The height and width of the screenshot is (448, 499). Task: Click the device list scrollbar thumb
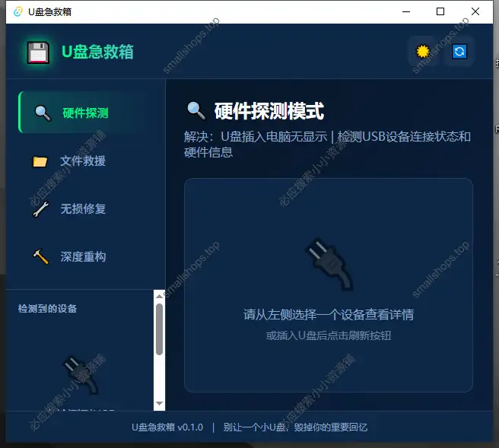(x=160, y=329)
